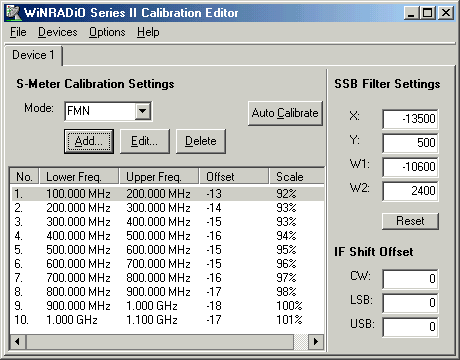Click the LSB IF shift offset field
This screenshot has height=360, width=460.
click(410, 303)
